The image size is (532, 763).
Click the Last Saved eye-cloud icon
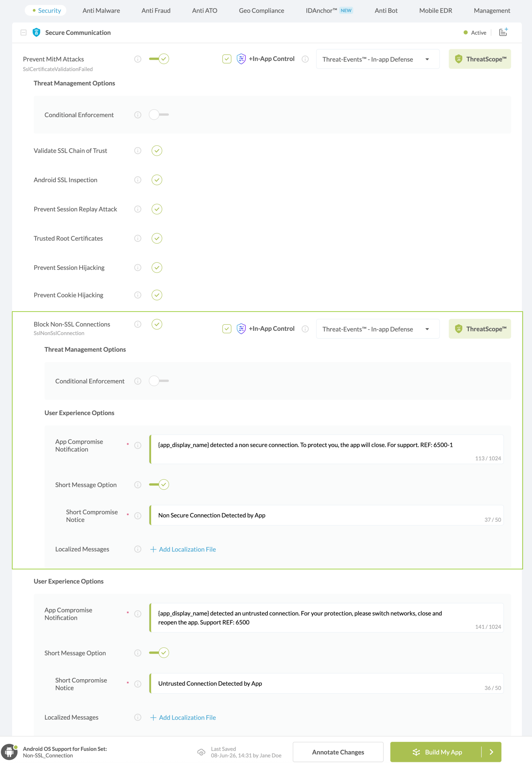[x=201, y=752]
